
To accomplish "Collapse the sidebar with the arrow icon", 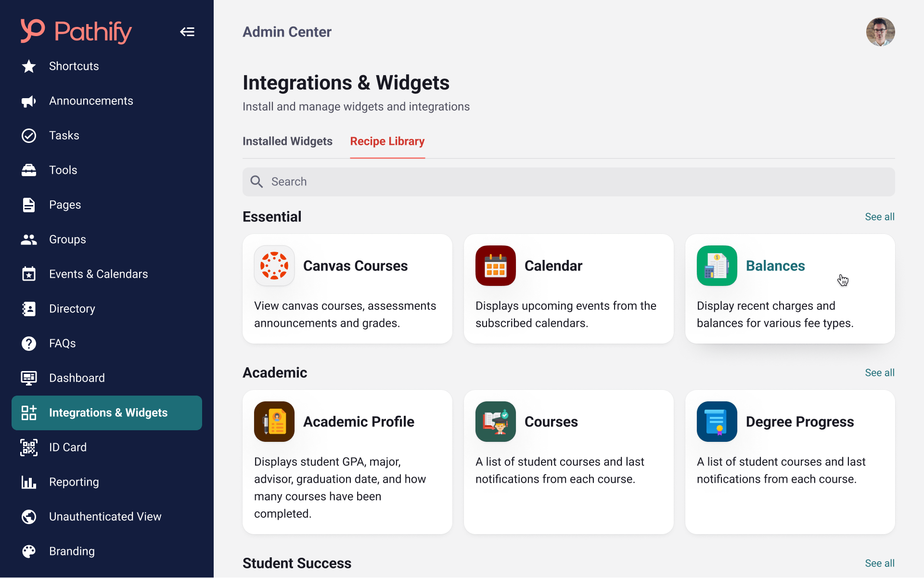I will tap(187, 31).
